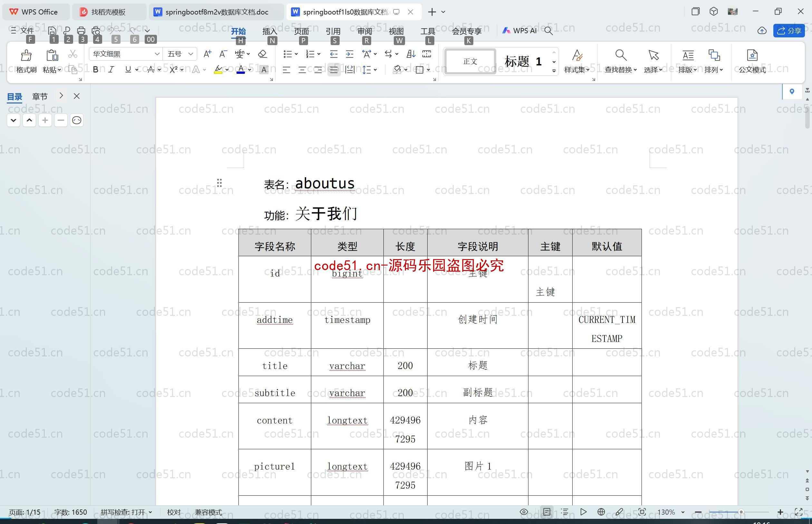812x524 pixels.
Task: Click the Decrease Indent icon
Action: 334,54
